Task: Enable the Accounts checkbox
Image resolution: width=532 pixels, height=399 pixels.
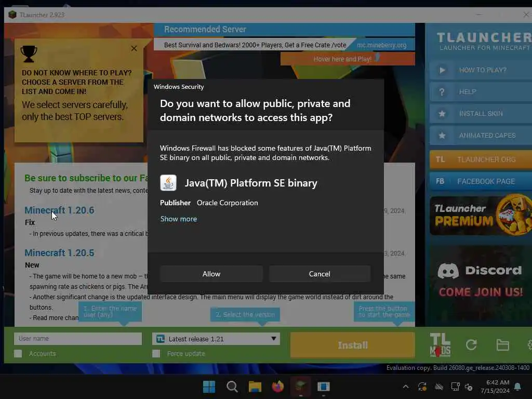Action: 18,353
